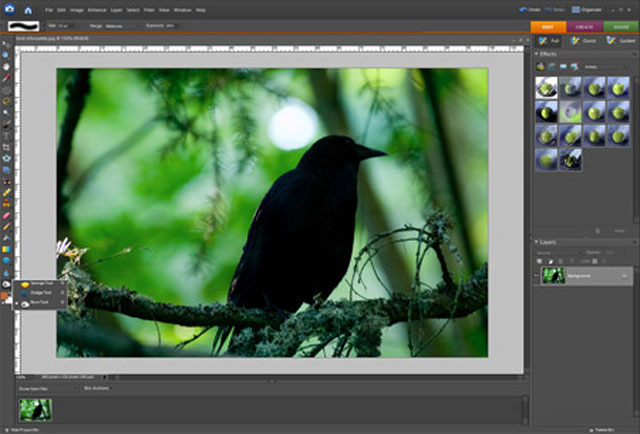This screenshot has height=434, width=640.
Task: Toggle visibility of the Background layer
Action: pos(539,275)
